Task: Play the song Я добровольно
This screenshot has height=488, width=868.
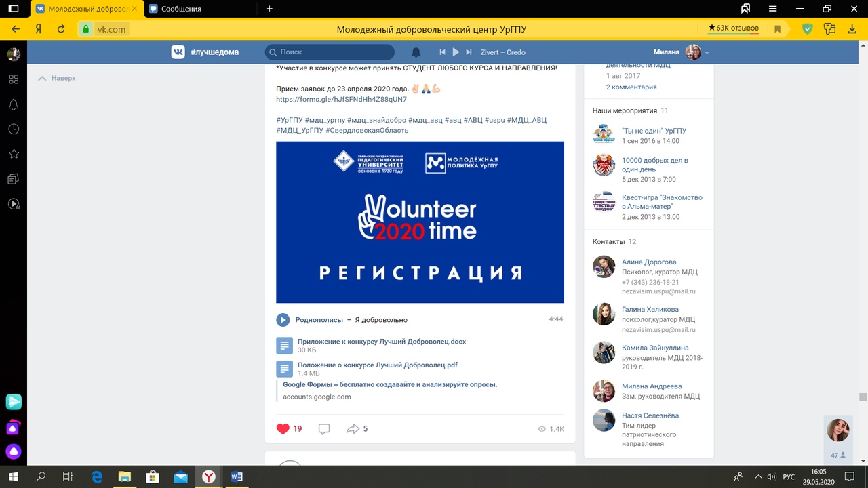Action: [x=283, y=320]
